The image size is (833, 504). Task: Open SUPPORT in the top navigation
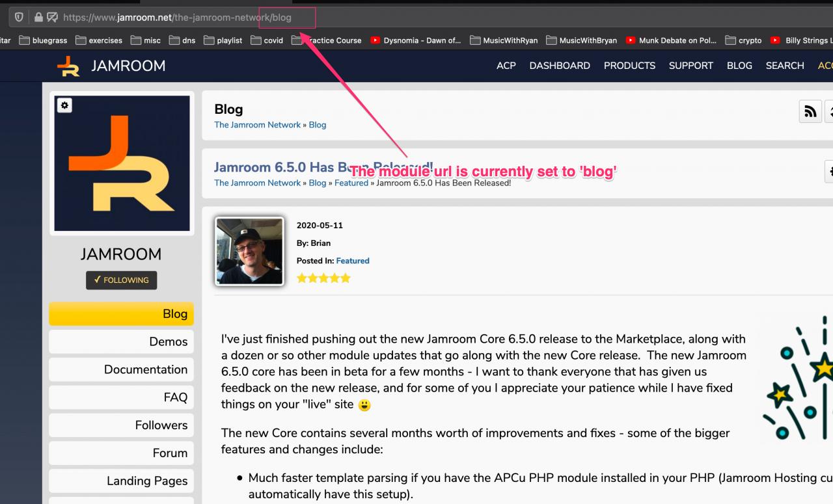click(691, 66)
